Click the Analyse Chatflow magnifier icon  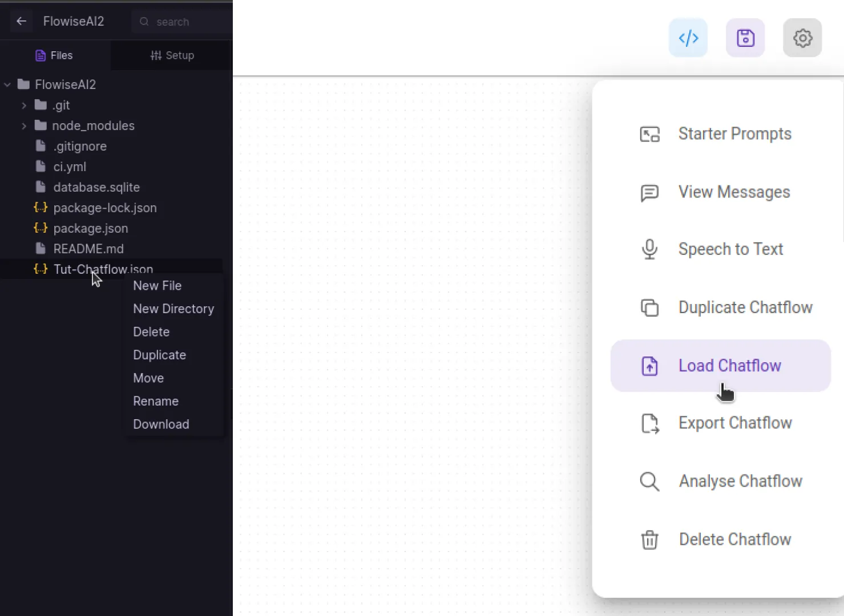click(649, 481)
